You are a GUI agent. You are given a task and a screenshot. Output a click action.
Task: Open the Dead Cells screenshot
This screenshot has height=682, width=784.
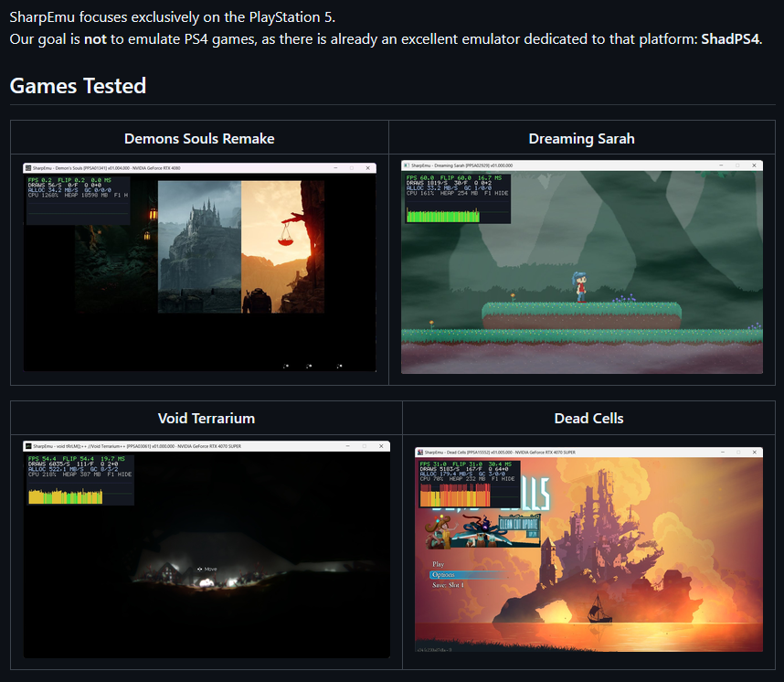point(588,549)
